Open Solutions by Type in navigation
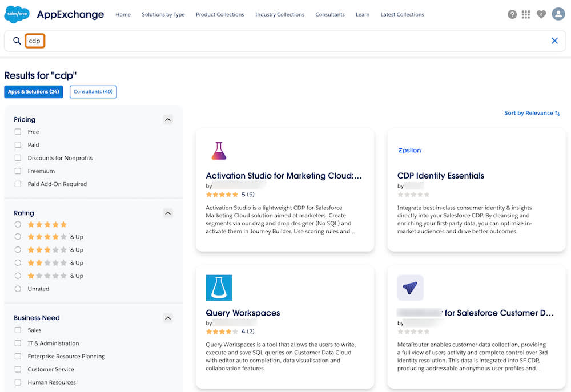 [163, 14]
